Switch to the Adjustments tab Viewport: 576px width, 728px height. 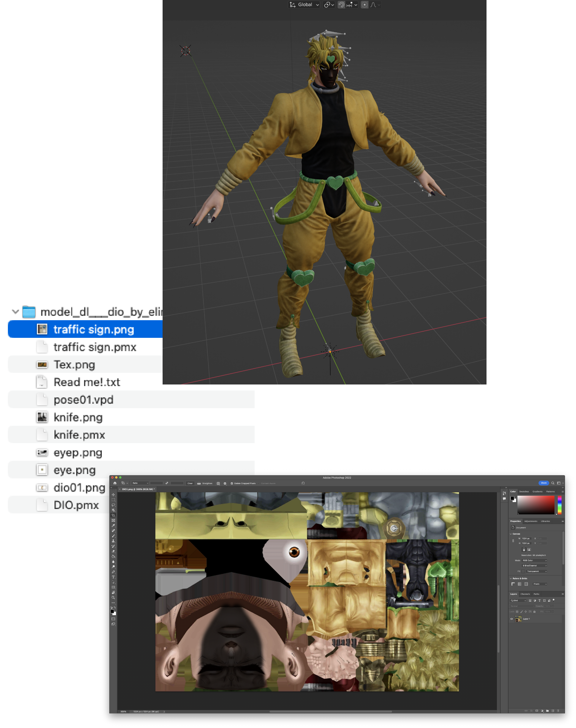click(531, 521)
